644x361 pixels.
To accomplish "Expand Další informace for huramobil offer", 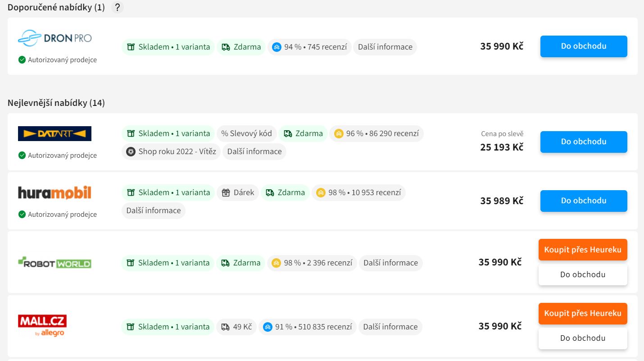I will pyautogui.click(x=153, y=210).
